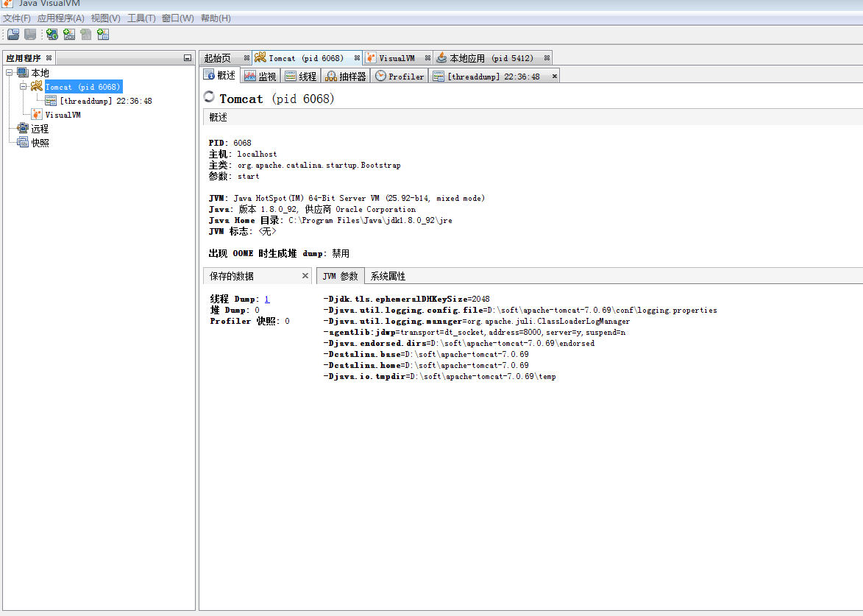Image resolution: width=863 pixels, height=616 pixels.
Task: Switch to the 本地应用 (pid 5412) tab
Action: [x=491, y=58]
